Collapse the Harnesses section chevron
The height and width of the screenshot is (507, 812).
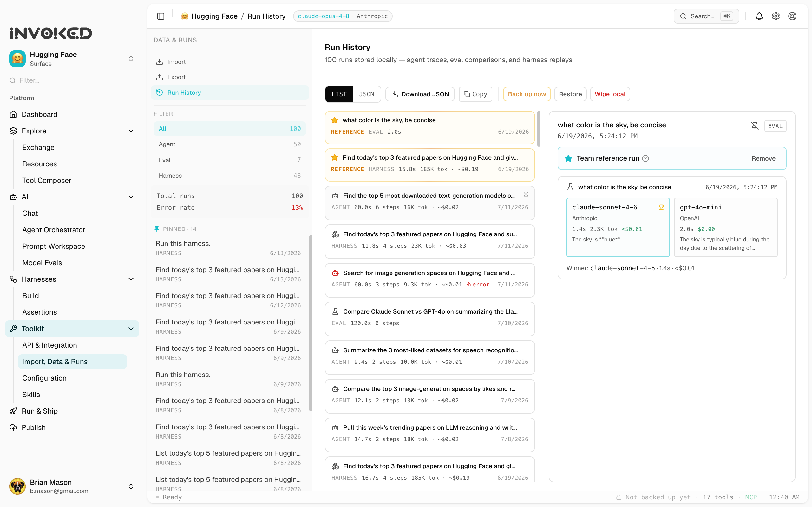tap(131, 279)
